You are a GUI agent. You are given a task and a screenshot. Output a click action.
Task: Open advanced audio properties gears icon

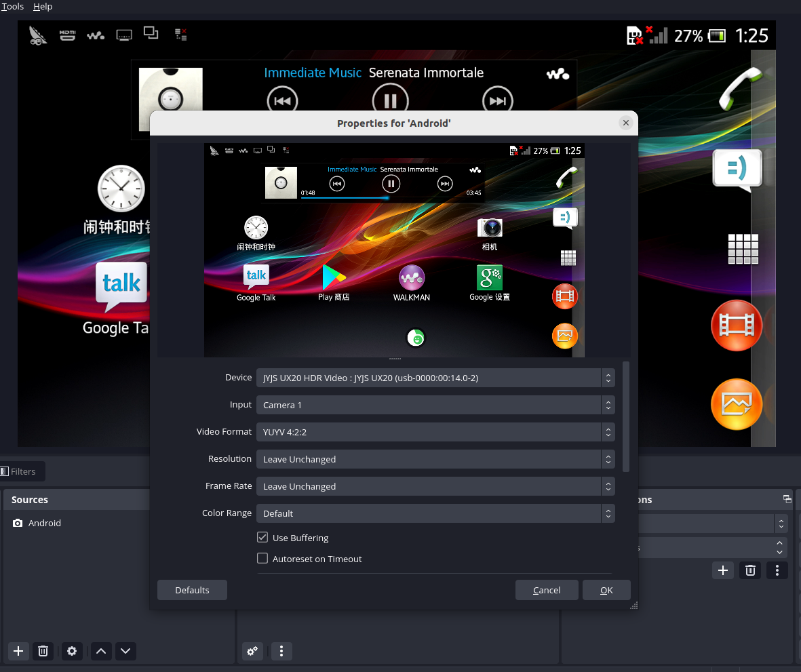coord(252,651)
